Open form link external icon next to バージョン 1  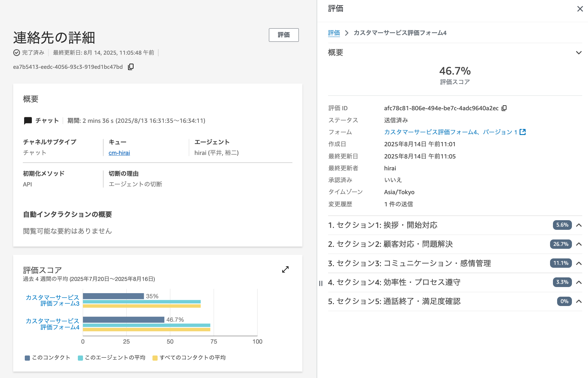[523, 132]
